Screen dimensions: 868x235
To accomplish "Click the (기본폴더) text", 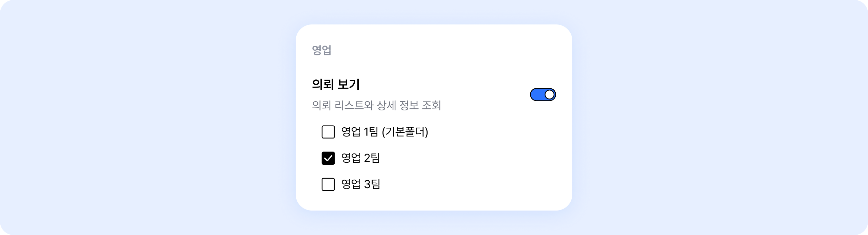I will (x=405, y=132).
